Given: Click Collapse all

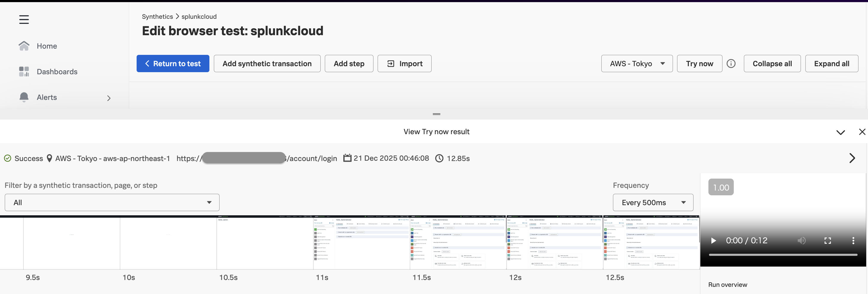Looking at the screenshot, I should pos(772,63).
